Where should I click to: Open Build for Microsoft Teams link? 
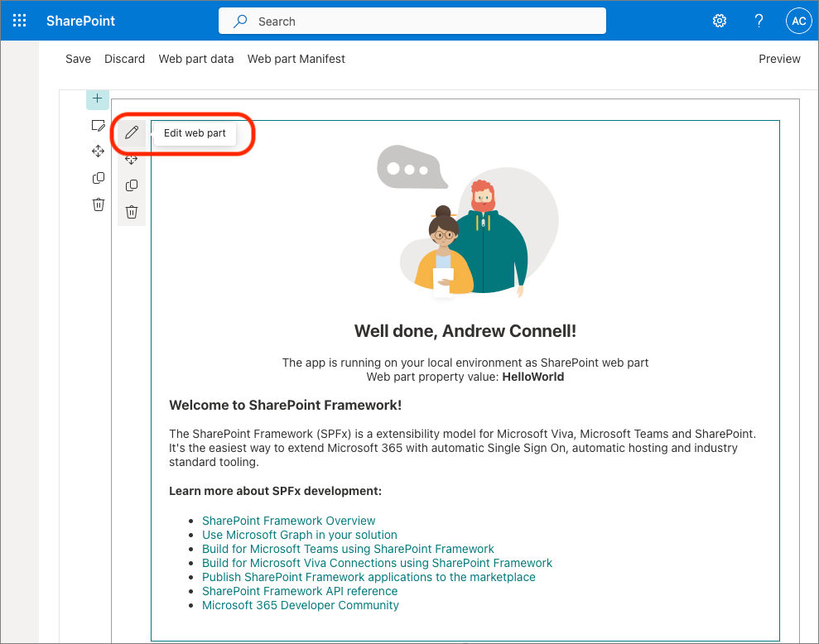pos(348,549)
